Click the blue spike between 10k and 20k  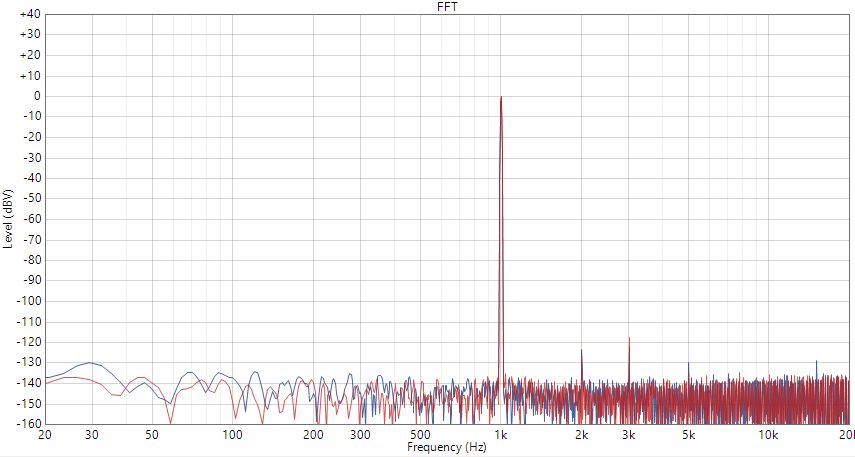tap(816, 362)
